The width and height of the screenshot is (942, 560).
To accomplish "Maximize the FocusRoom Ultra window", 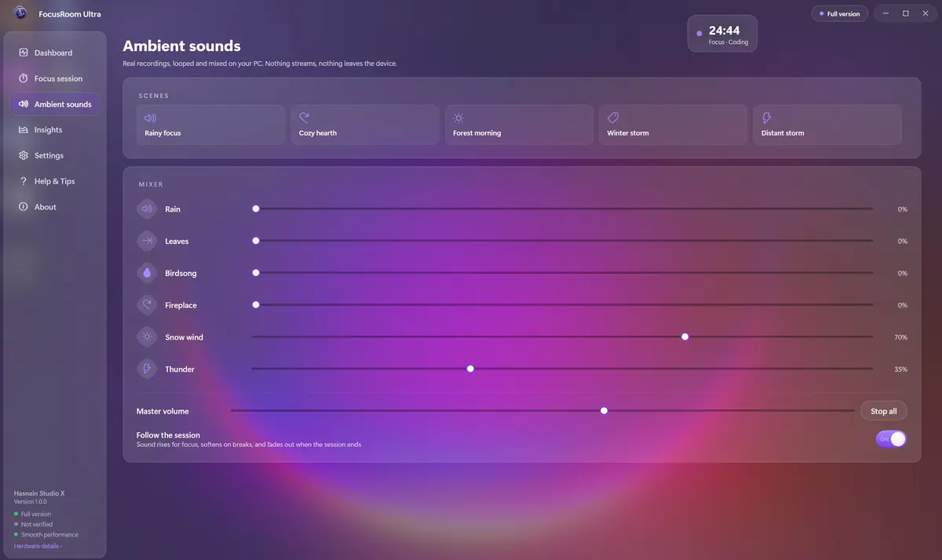I will (x=905, y=13).
